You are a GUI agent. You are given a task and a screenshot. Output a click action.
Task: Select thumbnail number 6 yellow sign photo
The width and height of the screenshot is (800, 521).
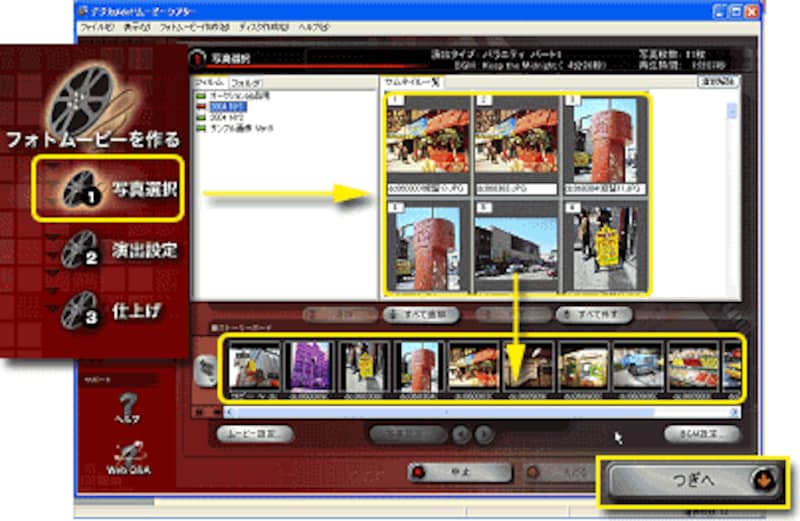point(606,246)
